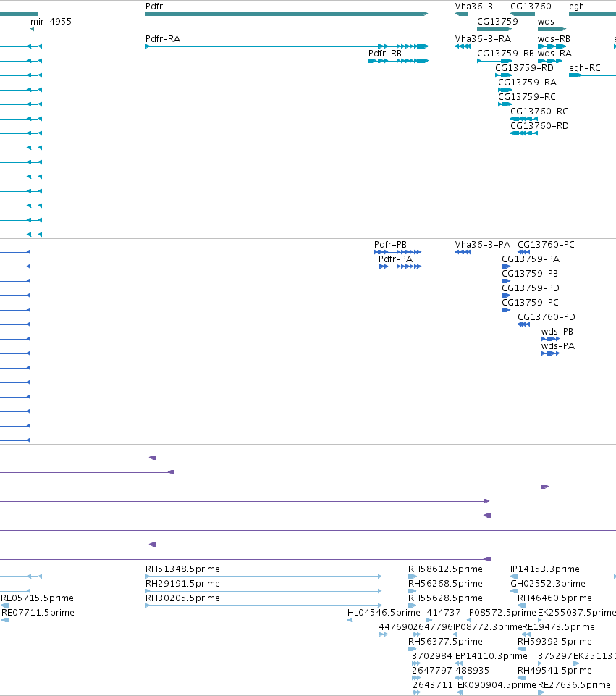Select the CG13759 gene label
Viewport: 616px width, 696px height.
497,21
